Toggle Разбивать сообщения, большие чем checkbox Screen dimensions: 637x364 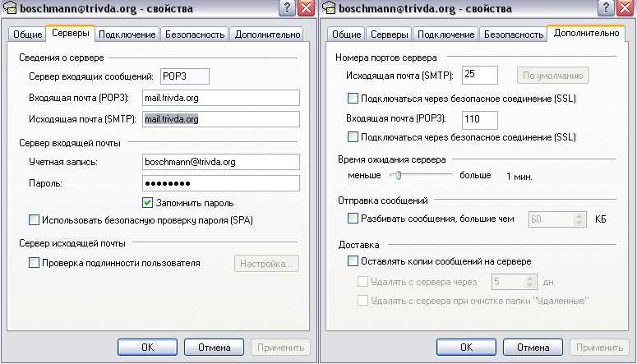[353, 219]
